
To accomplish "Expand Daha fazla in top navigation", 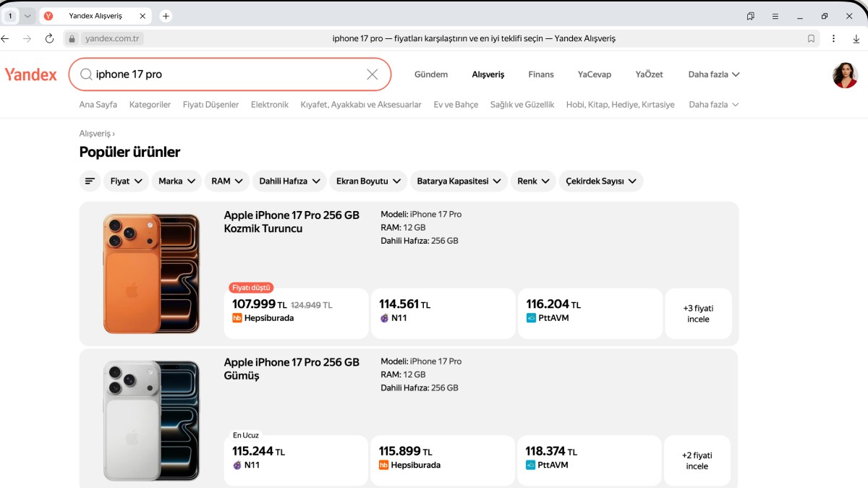I will coord(713,74).
